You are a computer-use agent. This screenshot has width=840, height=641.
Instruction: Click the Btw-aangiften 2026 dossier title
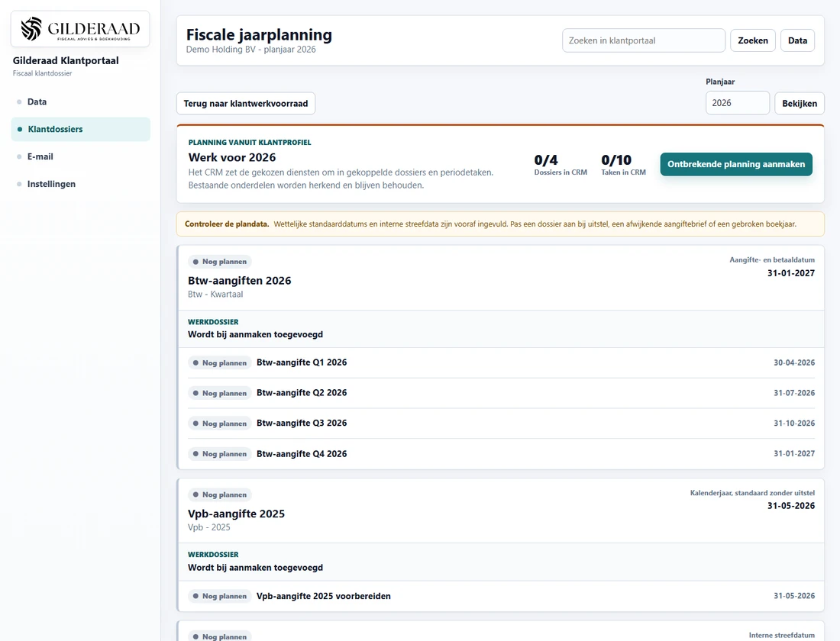coord(240,281)
